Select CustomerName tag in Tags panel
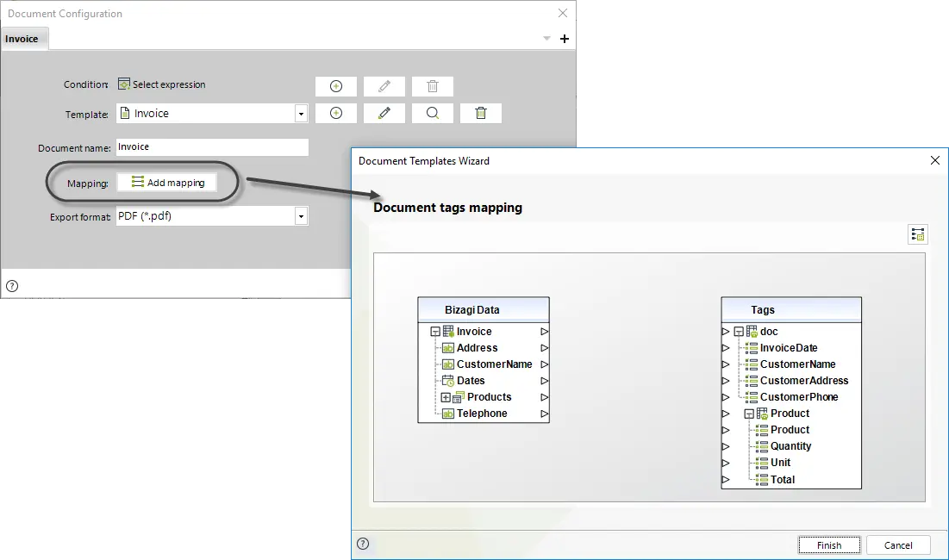This screenshot has height=560, width=949. (797, 364)
